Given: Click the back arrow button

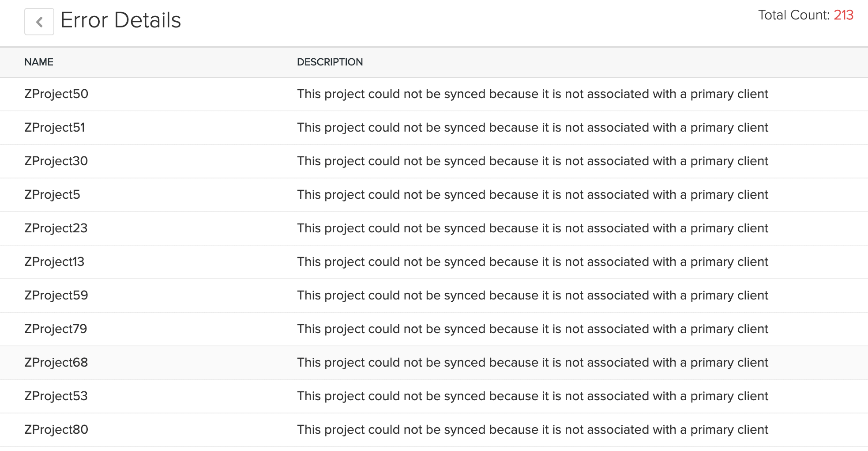Looking at the screenshot, I should 39,22.
